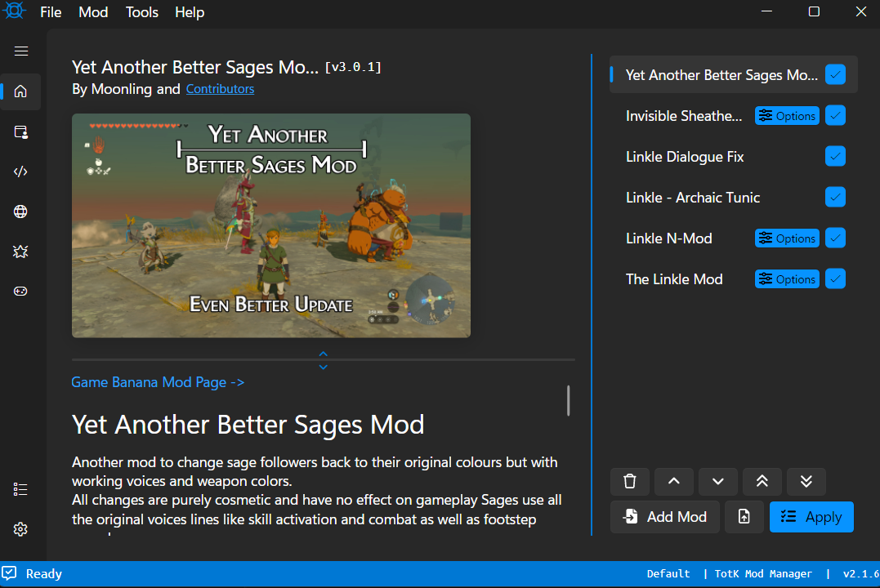Open the Mod menu

click(93, 11)
